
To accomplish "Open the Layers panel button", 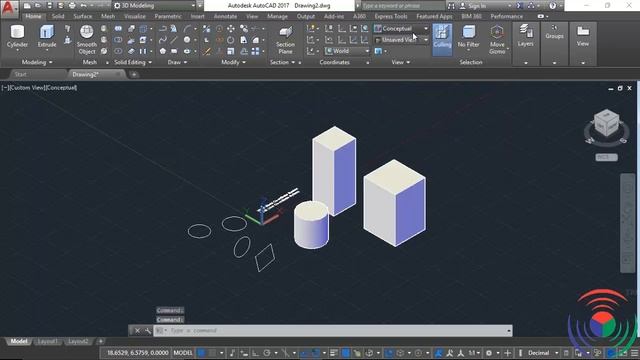I will [525, 36].
